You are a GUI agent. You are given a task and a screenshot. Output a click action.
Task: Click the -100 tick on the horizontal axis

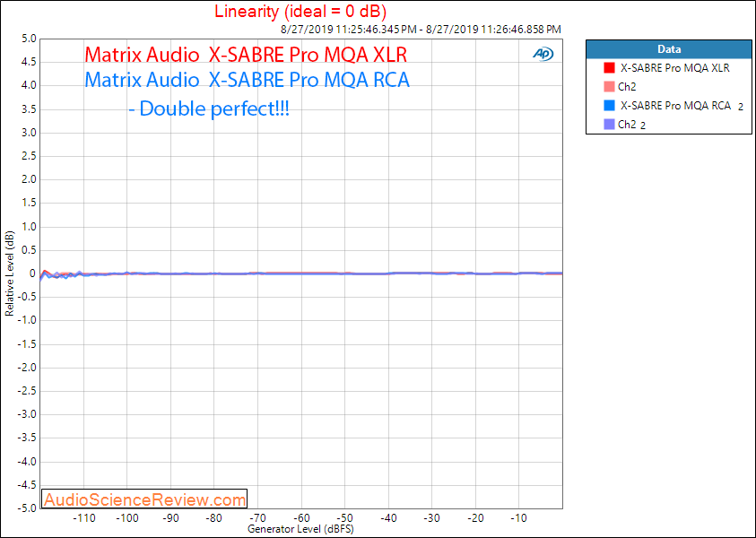tap(127, 518)
